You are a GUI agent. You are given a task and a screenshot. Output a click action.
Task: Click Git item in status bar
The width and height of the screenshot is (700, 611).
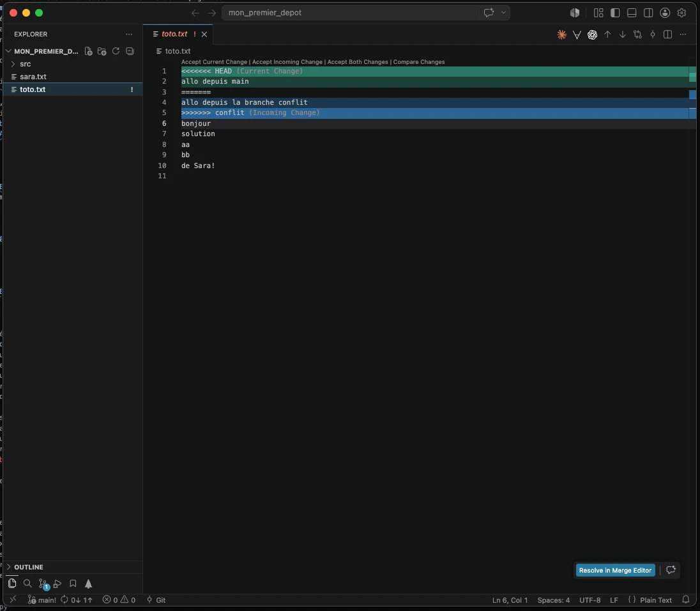coord(156,600)
